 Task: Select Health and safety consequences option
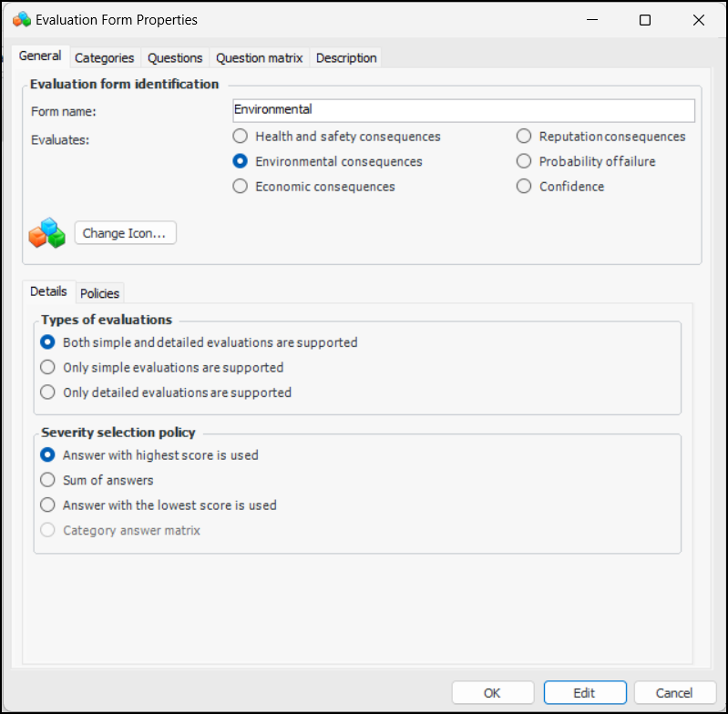[x=241, y=137]
